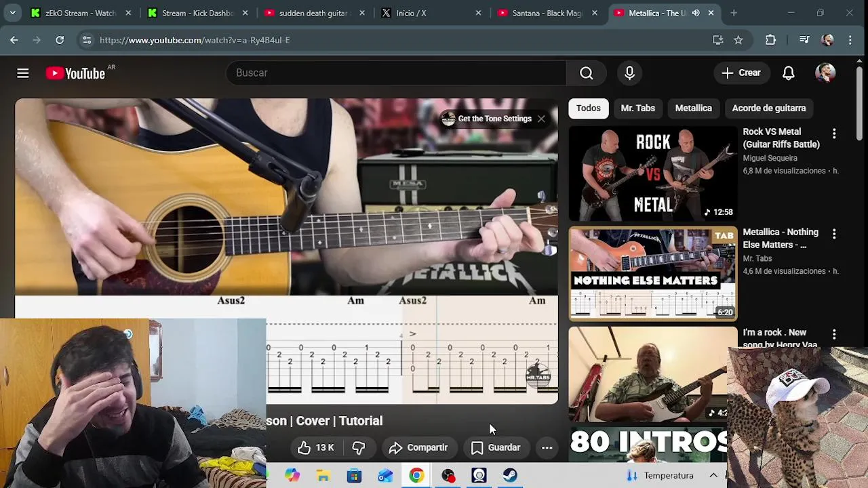Install app icon in address bar
Screen dimensions: 868x488
coord(718,40)
